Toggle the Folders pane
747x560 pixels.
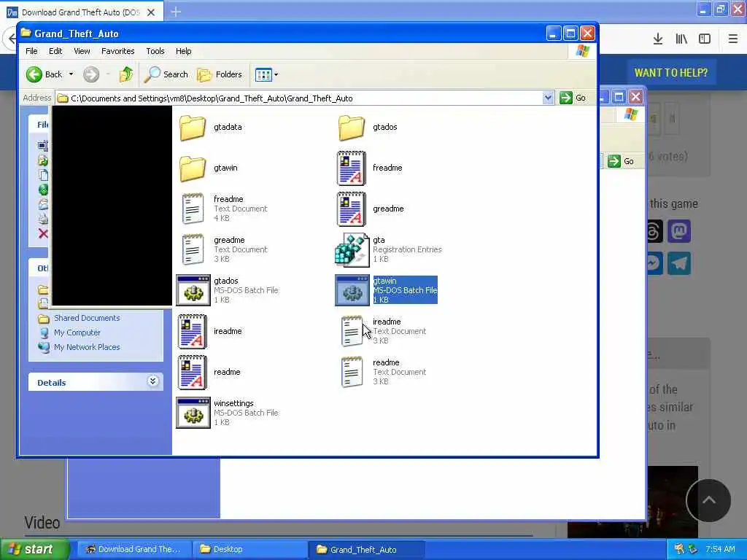(220, 74)
